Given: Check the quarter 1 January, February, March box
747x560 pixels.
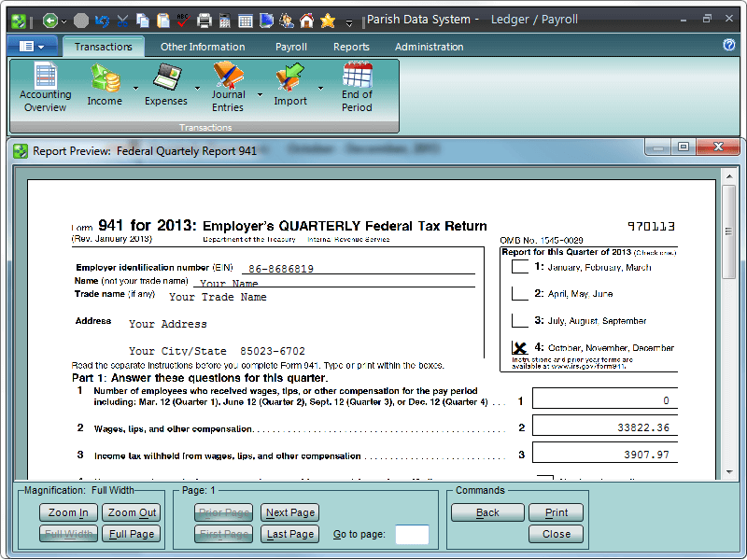Looking at the screenshot, I should click(x=520, y=266).
